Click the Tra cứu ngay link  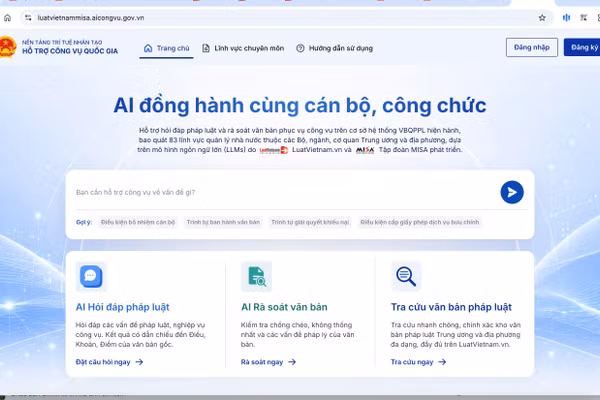pos(418,362)
